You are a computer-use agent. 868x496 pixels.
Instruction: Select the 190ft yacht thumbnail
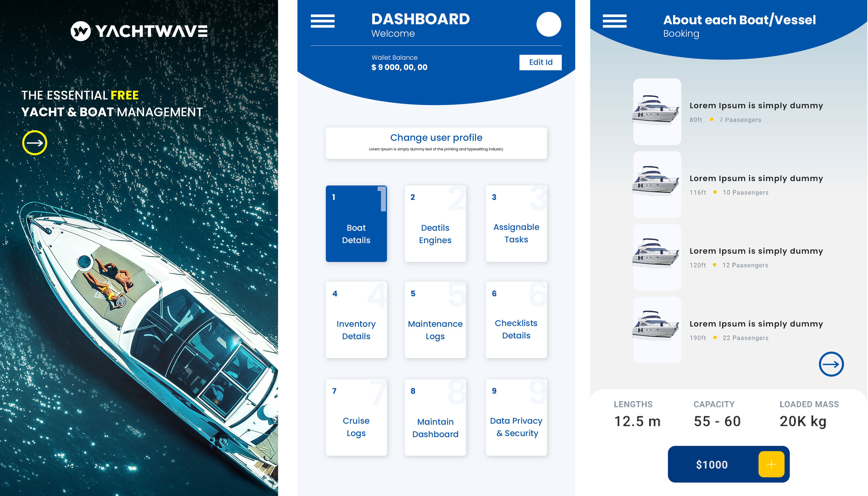657,330
